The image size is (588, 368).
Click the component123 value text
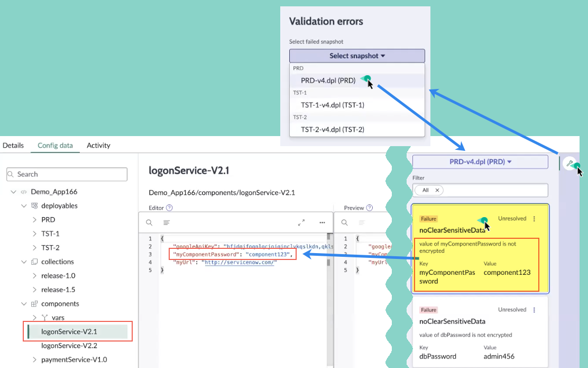pos(507,273)
